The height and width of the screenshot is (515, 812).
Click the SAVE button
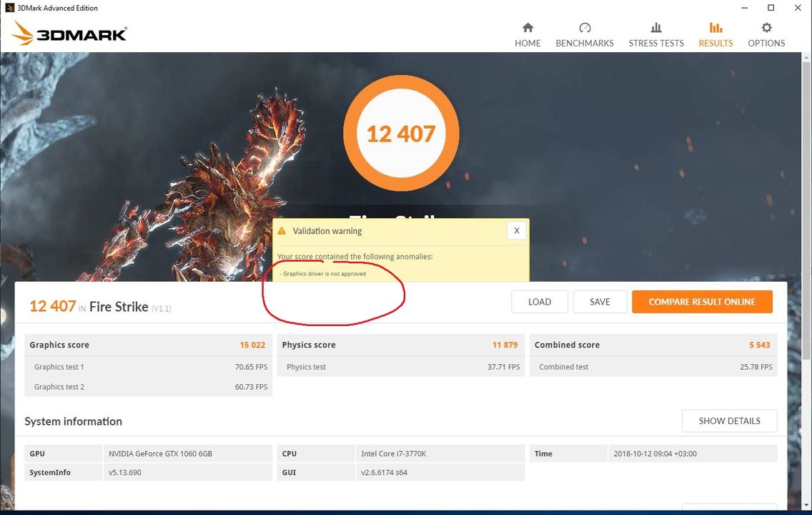tap(600, 302)
